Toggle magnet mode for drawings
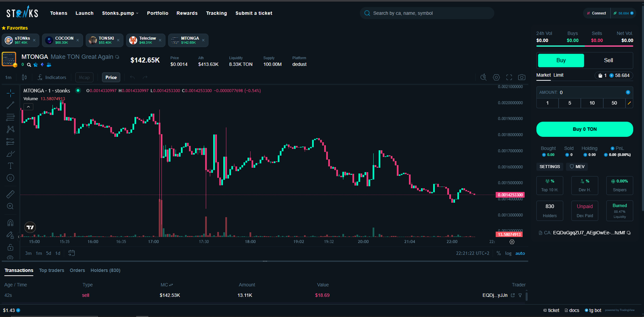 tap(10, 223)
